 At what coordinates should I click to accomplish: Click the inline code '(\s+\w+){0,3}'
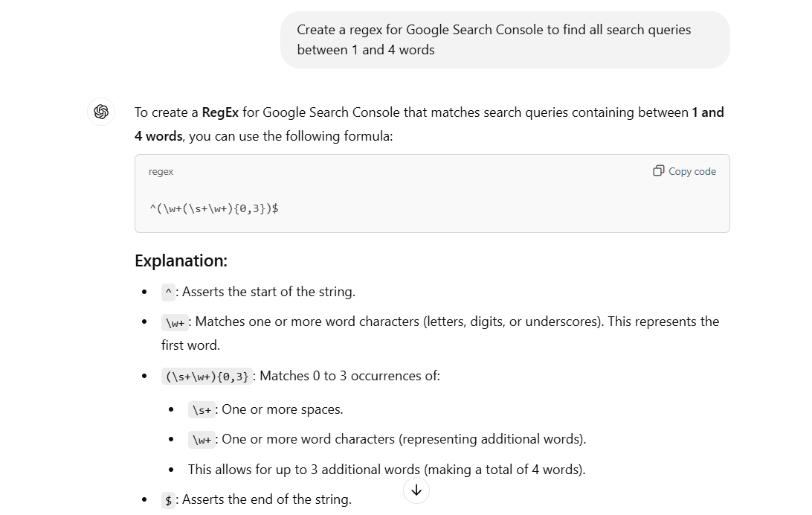[207, 376]
